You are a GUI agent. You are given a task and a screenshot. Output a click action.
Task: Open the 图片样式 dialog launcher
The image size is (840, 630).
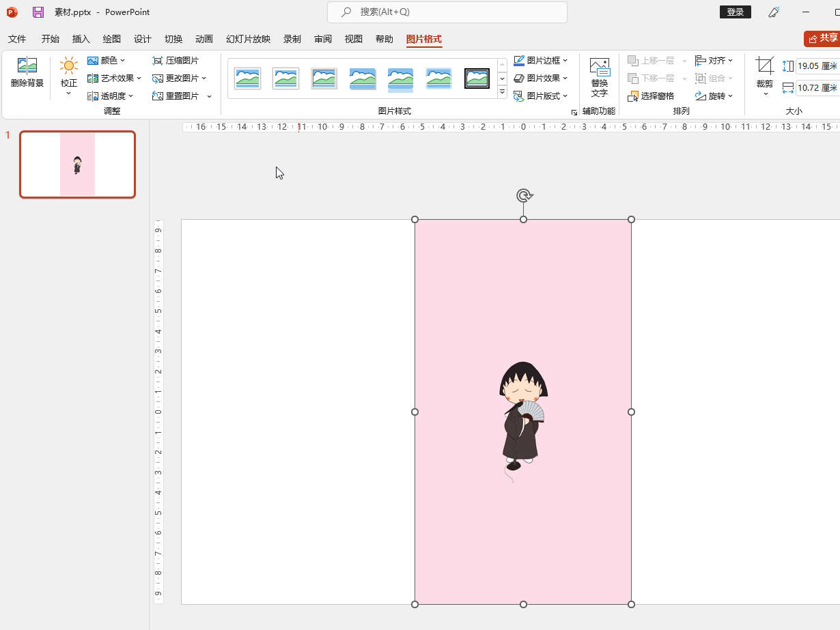click(574, 111)
